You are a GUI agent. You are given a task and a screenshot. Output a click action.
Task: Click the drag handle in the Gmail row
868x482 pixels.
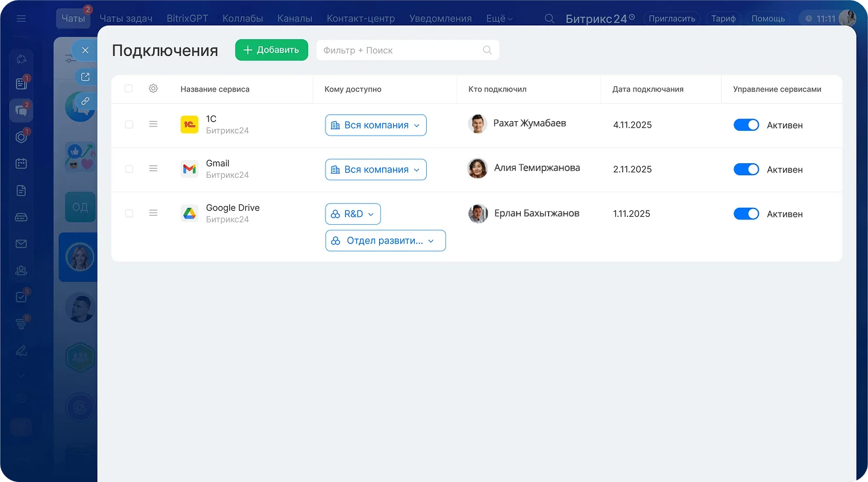pyautogui.click(x=153, y=169)
